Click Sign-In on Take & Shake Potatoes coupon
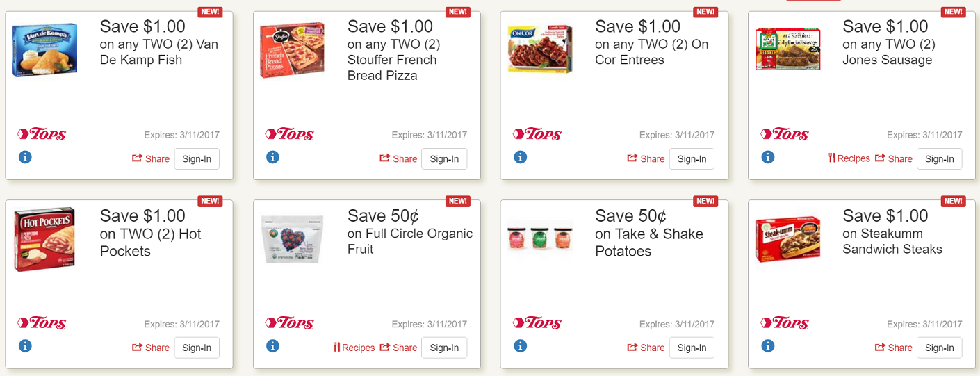The height and width of the screenshot is (376, 980). click(x=692, y=348)
